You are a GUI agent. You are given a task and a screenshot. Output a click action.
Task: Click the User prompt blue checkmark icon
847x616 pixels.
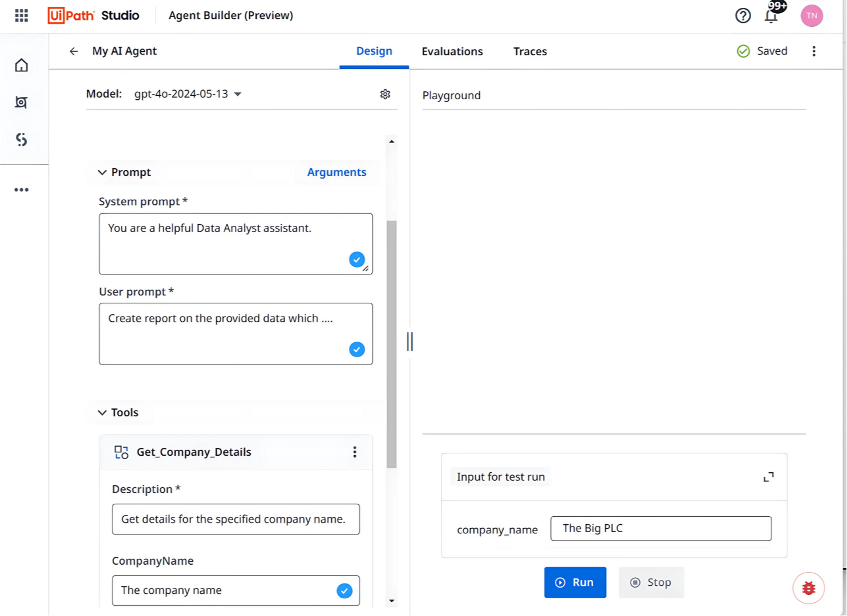357,349
